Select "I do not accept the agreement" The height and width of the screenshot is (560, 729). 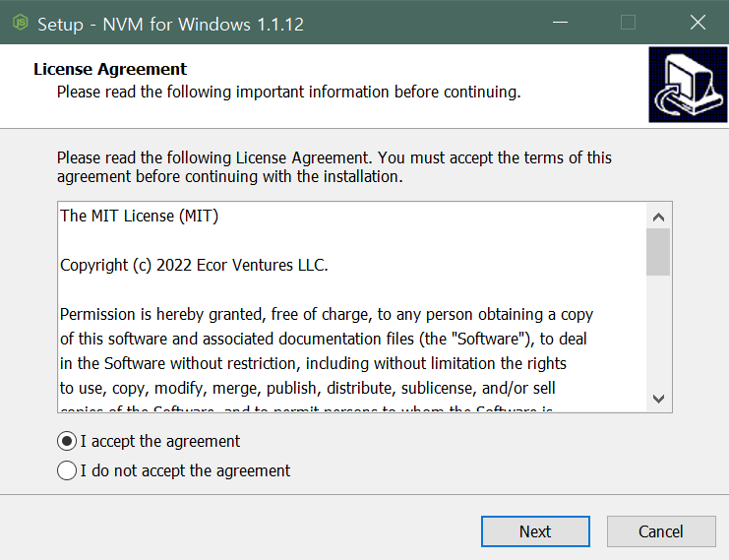tap(67, 470)
